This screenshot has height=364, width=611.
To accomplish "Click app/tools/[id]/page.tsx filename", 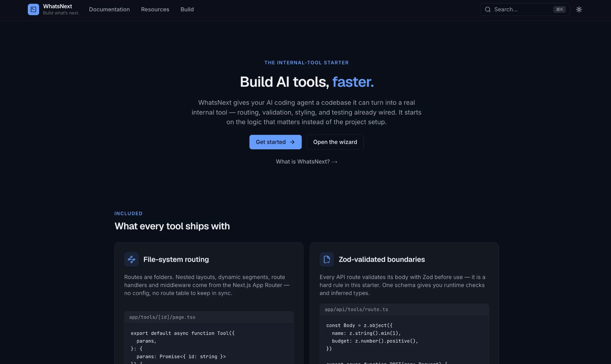I will click(x=162, y=317).
